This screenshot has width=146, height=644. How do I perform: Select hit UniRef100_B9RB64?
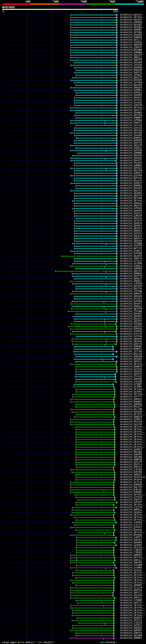[x=131, y=273]
